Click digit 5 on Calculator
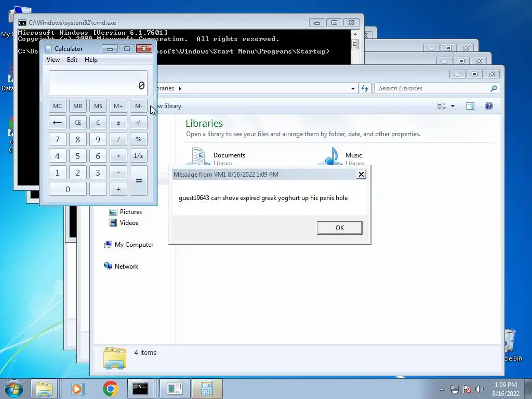The width and height of the screenshot is (532, 399). tap(78, 156)
